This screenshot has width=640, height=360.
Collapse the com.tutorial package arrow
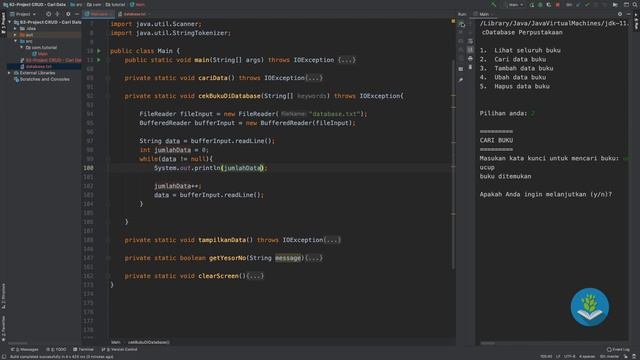click(22, 47)
